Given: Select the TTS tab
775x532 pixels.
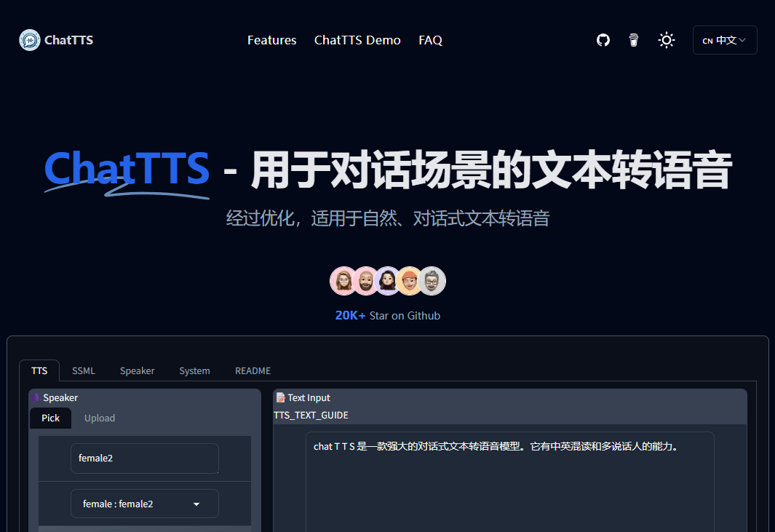Looking at the screenshot, I should pos(39,371).
